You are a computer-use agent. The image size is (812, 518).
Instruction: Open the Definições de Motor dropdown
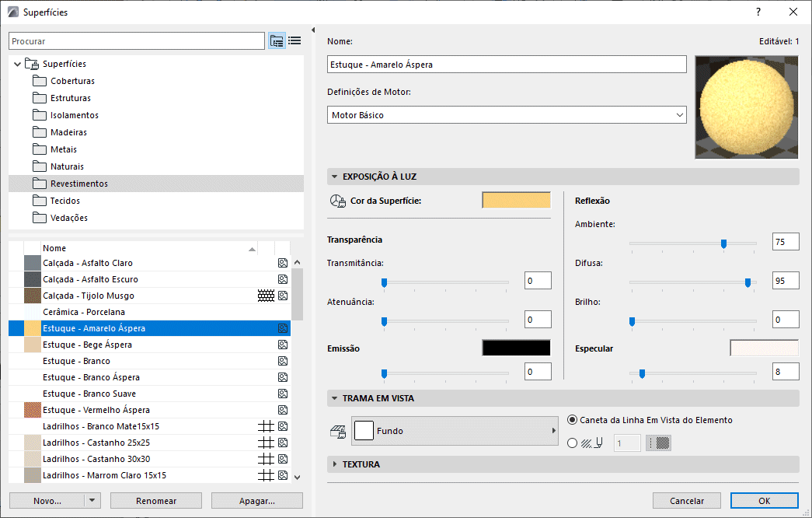click(507, 115)
